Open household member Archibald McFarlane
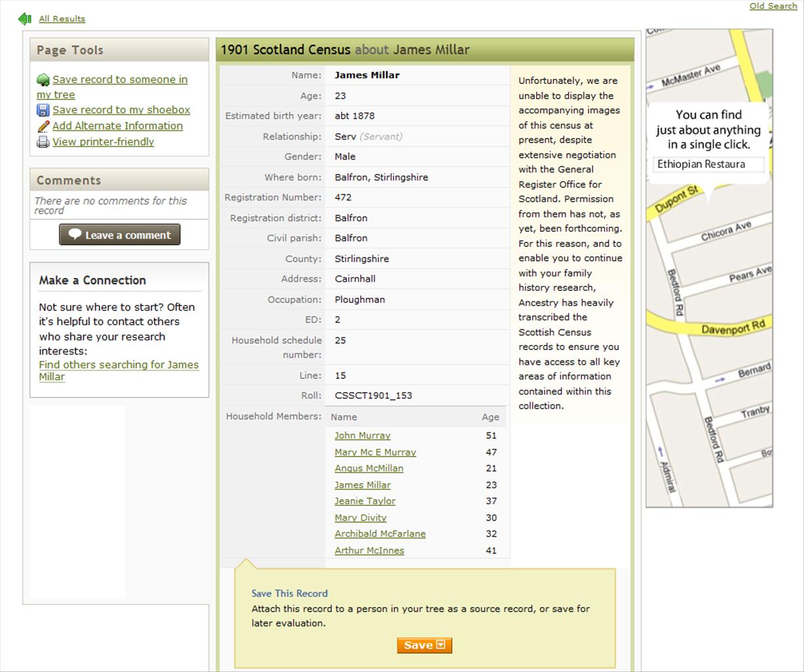 (380, 534)
